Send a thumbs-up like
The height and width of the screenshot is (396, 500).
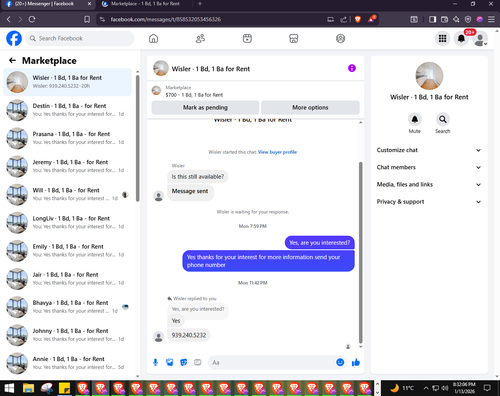[356, 362]
